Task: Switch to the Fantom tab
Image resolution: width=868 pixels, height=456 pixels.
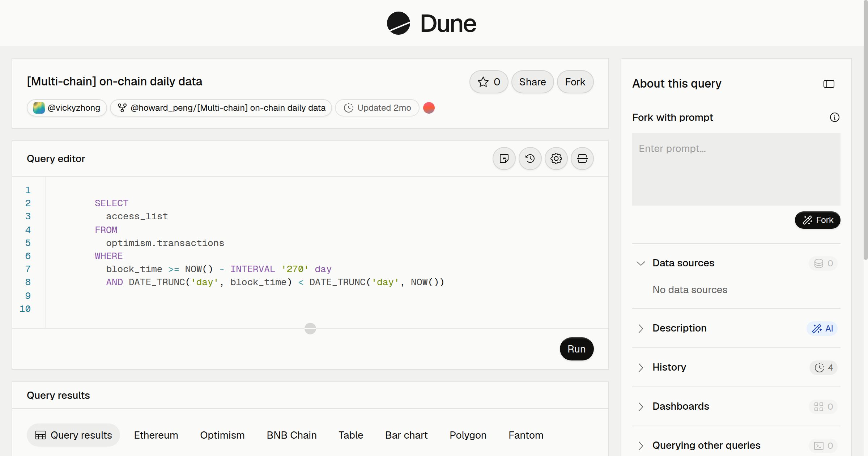Action: tap(526, 435)
